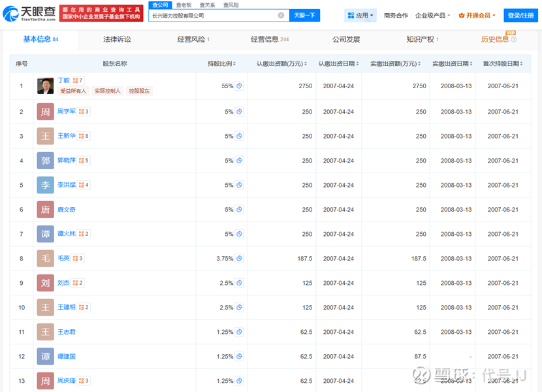Click the 登录/注册 button
This screenshot has width=542, height=392.
[520, 15]
